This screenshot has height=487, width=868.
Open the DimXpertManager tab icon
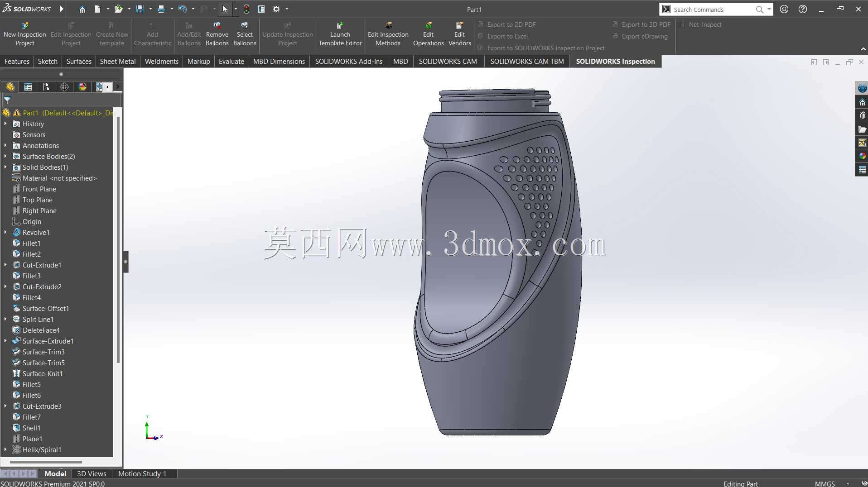pyautogui.click(x=64, y=87)
